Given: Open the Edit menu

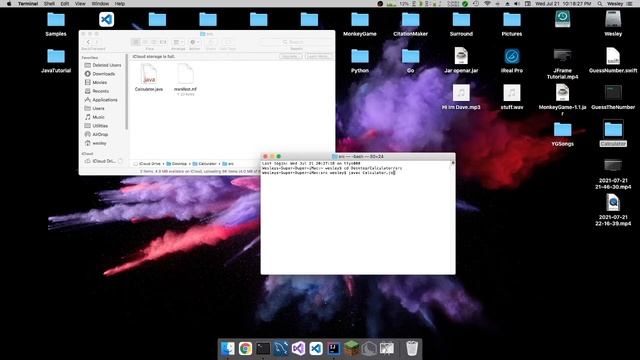Looking at the screenshot, I should click(x=64, y=4).
